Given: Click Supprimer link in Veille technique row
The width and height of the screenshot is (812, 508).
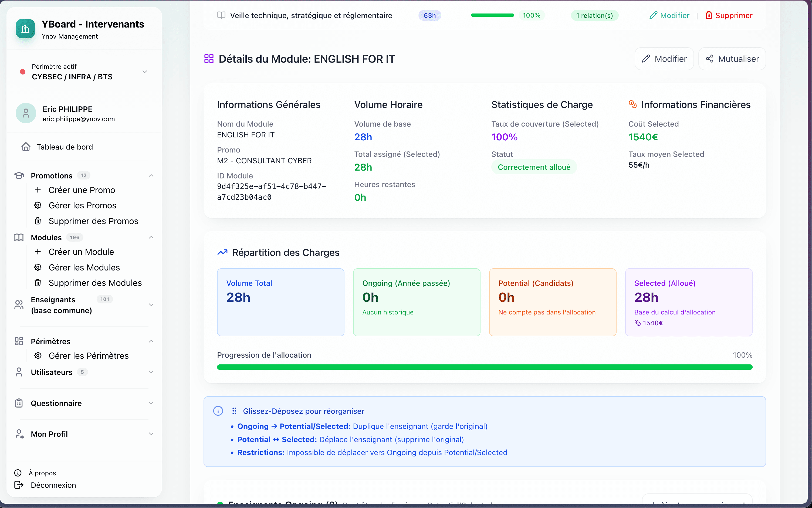Looking at the screenshot, I should click(x=728, y=15).
